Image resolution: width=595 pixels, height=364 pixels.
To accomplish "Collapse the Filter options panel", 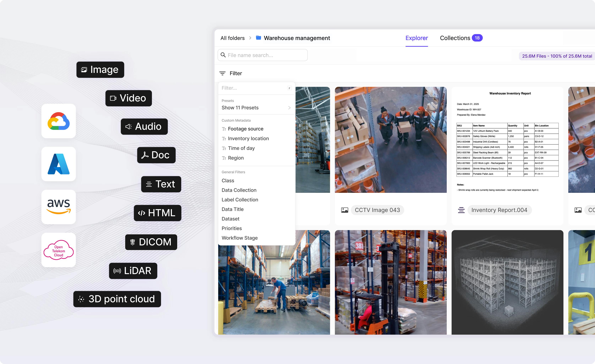I will pos(230,73).
